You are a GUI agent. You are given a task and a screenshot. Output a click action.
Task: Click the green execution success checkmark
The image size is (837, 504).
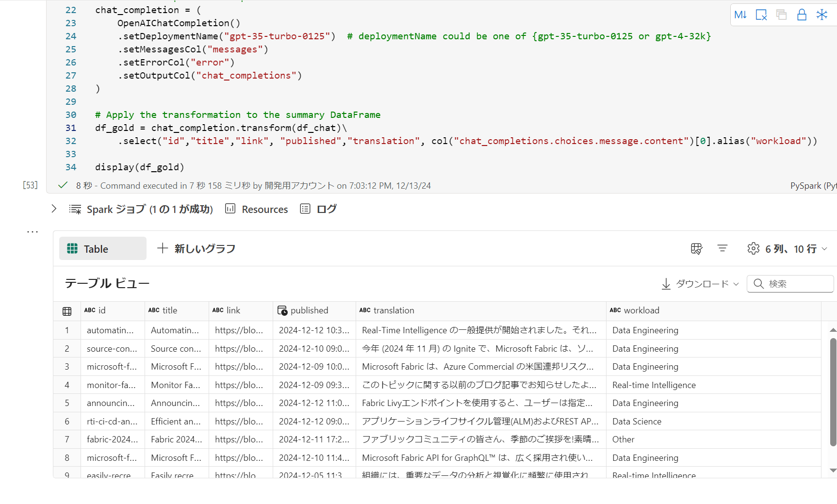coord(63,185)
